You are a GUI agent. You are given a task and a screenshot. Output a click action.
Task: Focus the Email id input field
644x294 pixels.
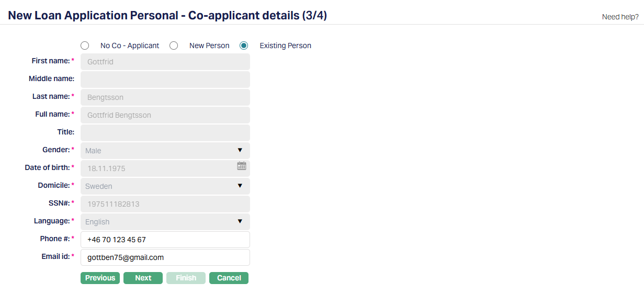pyautogui.click(x=165, y=257)
